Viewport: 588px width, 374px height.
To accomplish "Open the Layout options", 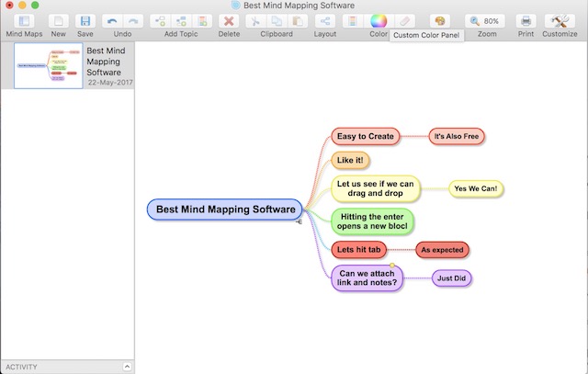I will (324, 21).
